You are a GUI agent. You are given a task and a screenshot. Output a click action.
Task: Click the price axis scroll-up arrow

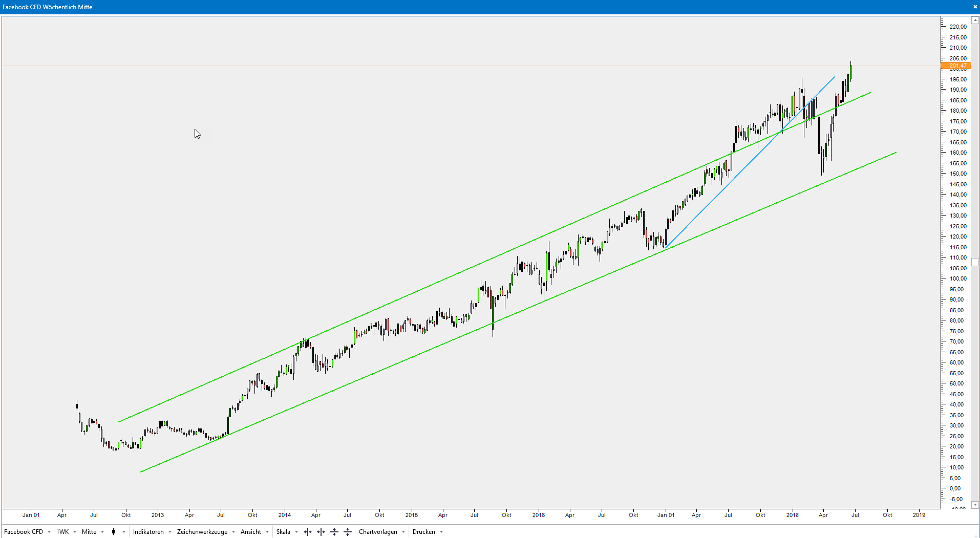coord(975,20)
